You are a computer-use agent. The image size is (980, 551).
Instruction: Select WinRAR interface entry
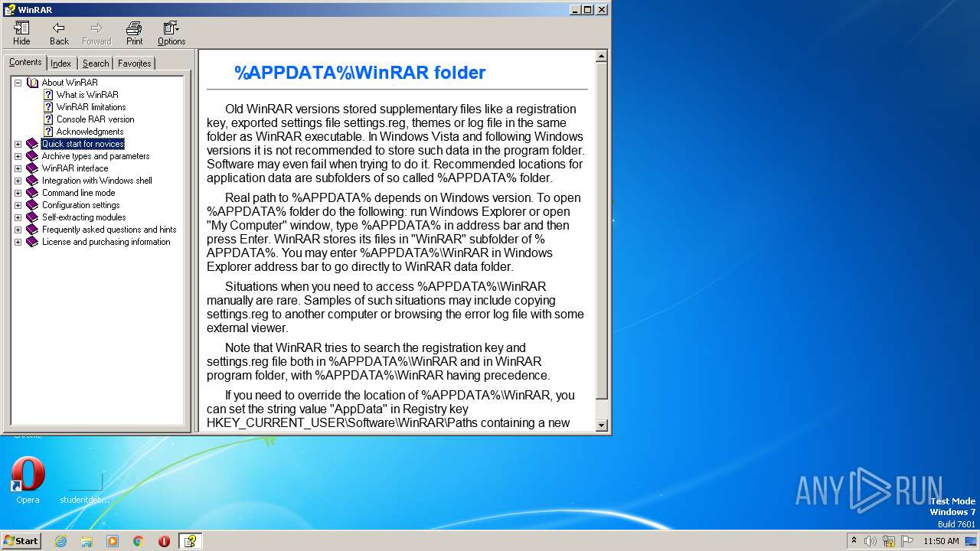coord(75,168)
